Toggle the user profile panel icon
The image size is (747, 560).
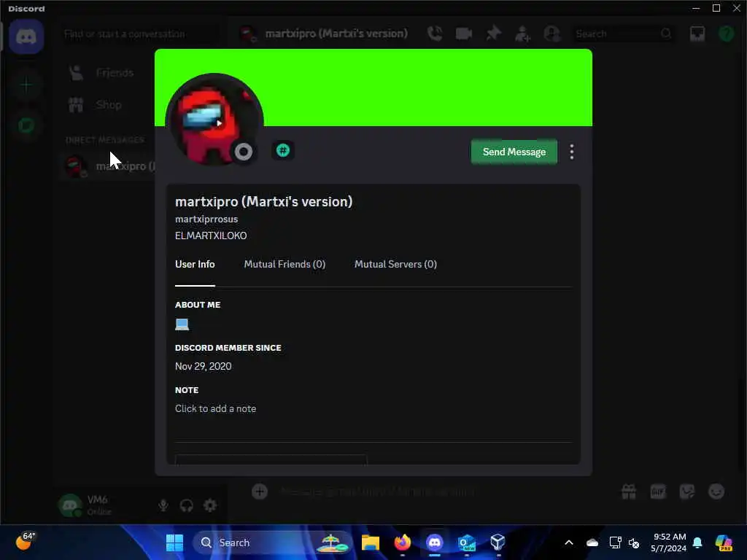coord(551,34)
